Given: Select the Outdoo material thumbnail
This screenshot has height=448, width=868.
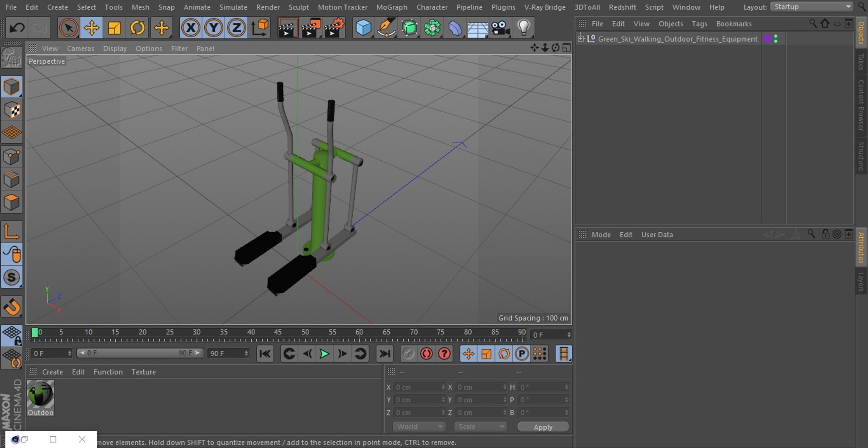Looking at the screenshot, I should pos(40,398).
